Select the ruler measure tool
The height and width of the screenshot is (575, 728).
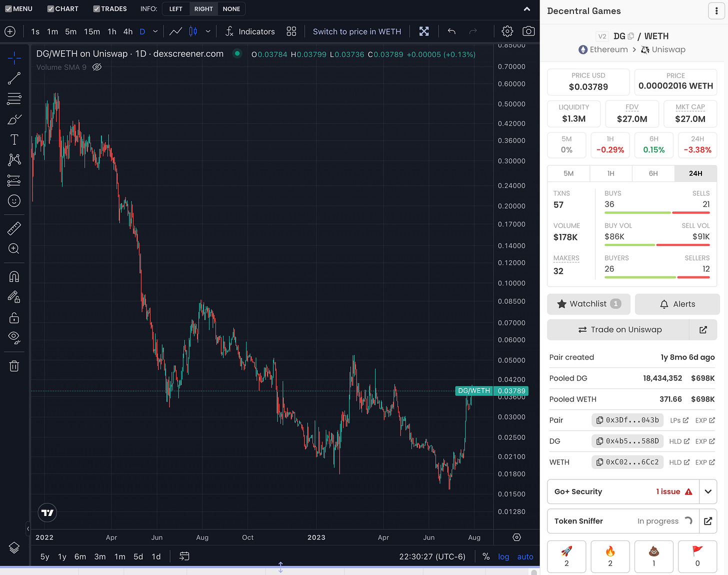[x=14, y=228]
